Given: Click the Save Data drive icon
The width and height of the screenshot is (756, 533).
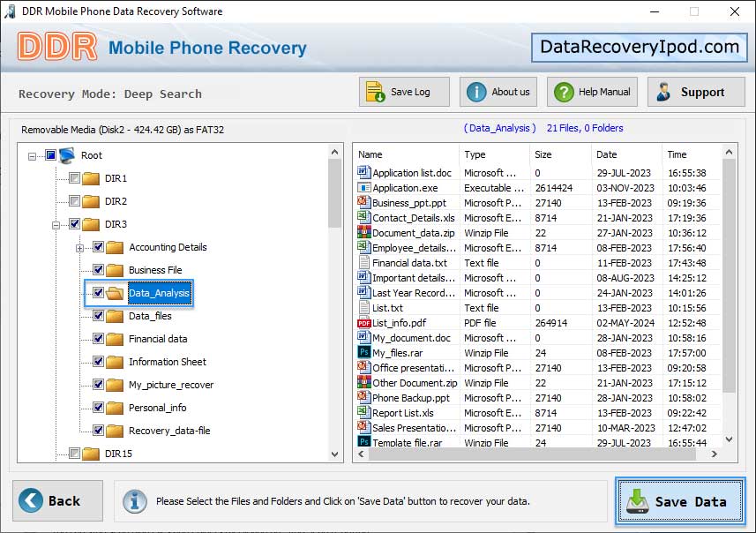Looking at the screenshot, I should 638,501.
